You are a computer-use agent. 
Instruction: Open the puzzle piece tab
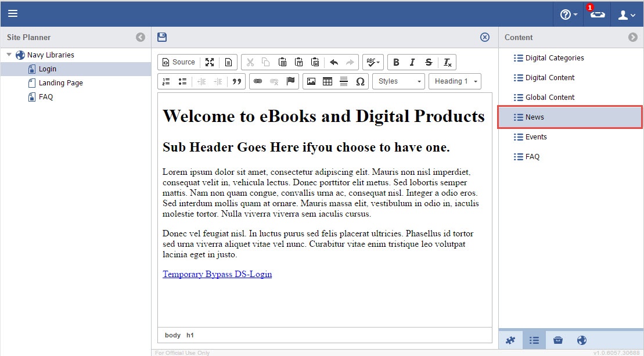click(510, 340)
